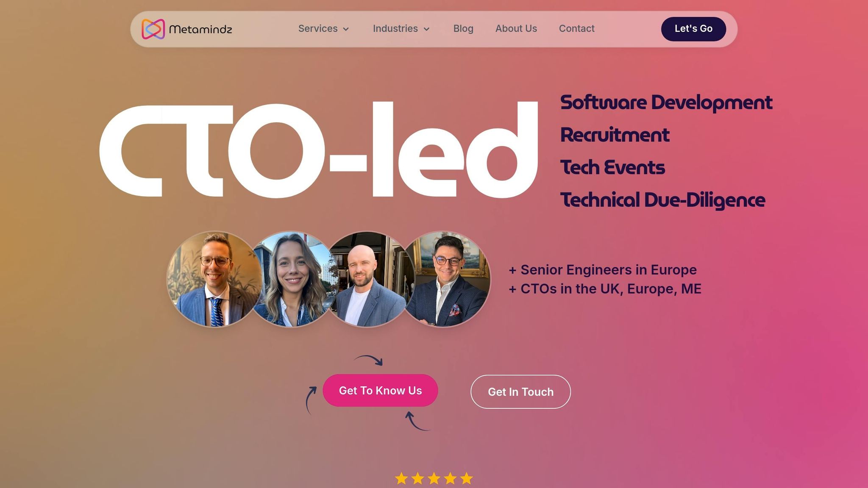Image resolution: width=868 pixels, height=488 pixels.
Task: Click the Software Development heading
Action: [666, 103]
